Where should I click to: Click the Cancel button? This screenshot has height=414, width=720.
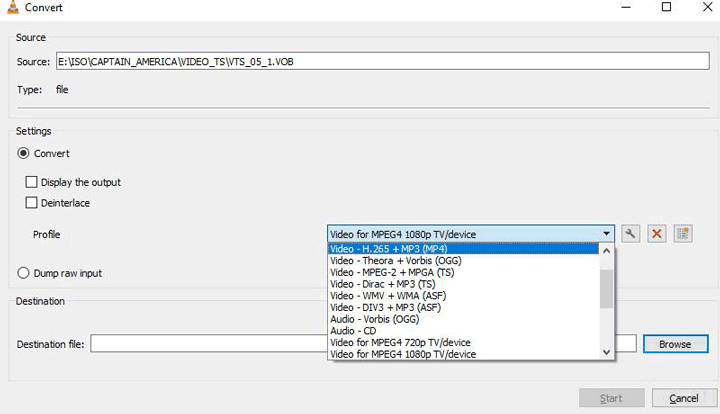pos(684,398)
